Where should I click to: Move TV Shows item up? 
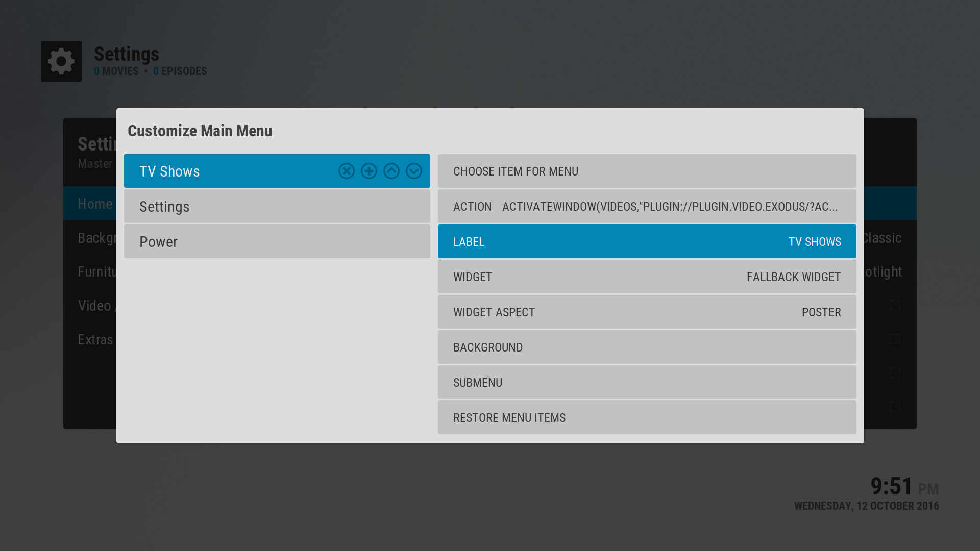click(x=391, y=171)
